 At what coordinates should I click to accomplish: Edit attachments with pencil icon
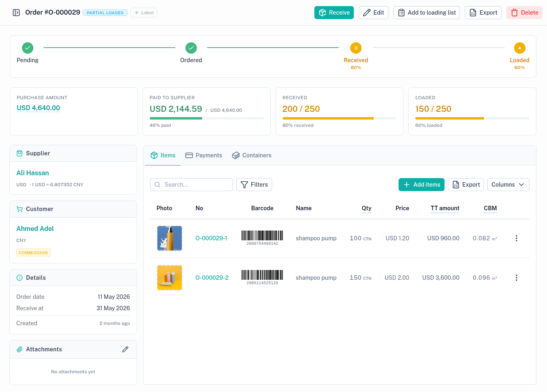(125, 349)
